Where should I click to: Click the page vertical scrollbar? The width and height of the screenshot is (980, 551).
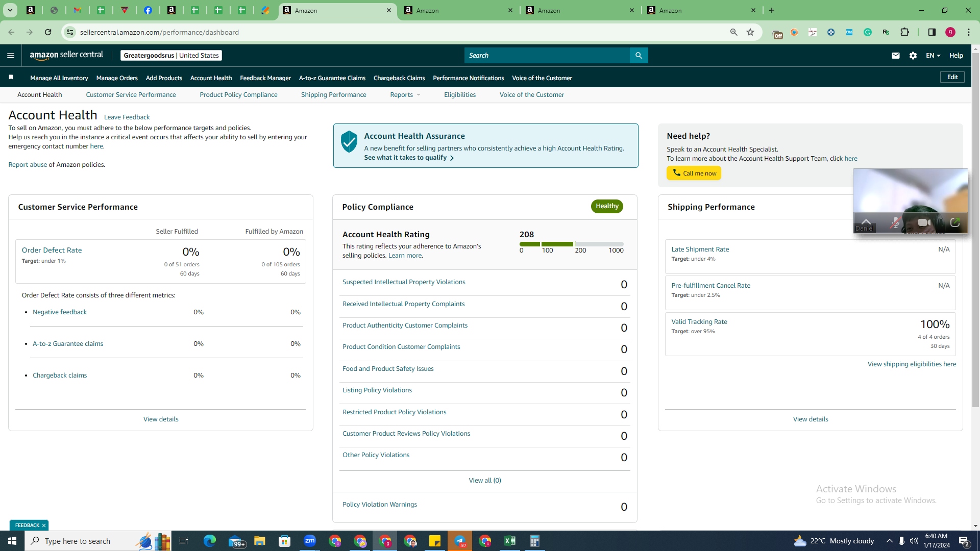[x=975, y=230]
